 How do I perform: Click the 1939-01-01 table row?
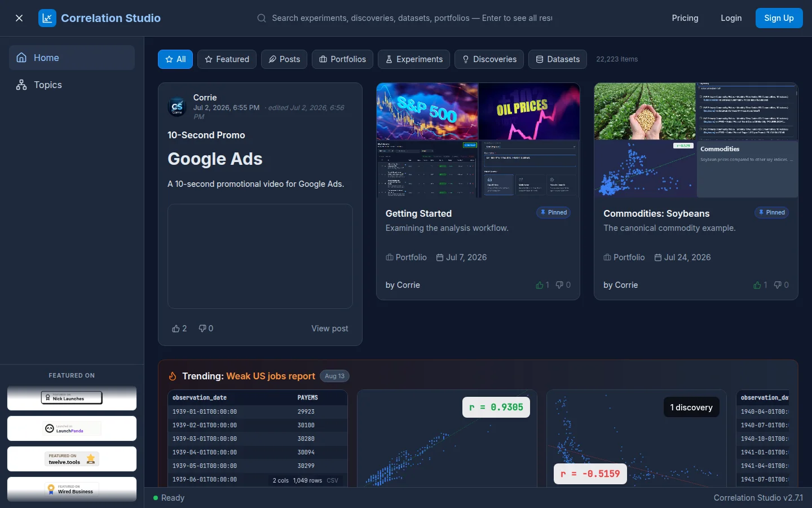[x=258, y=411]
